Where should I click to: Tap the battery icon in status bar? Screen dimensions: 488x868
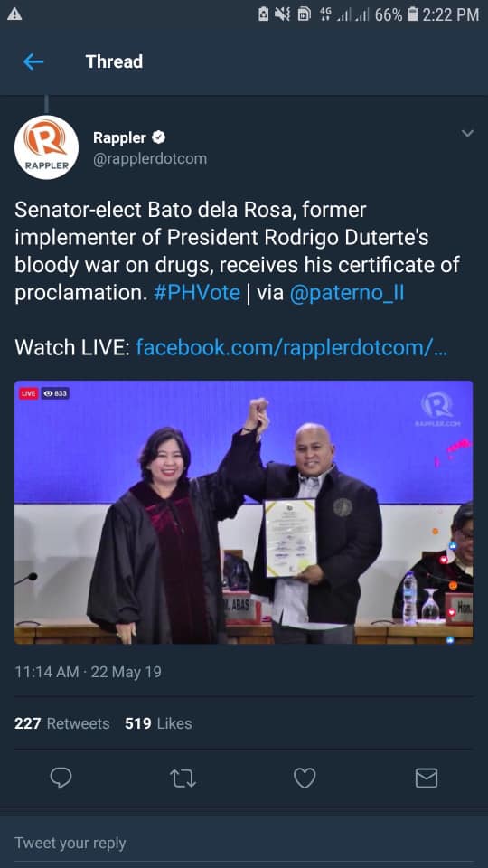pyautogui.click(x=412, y=14)
